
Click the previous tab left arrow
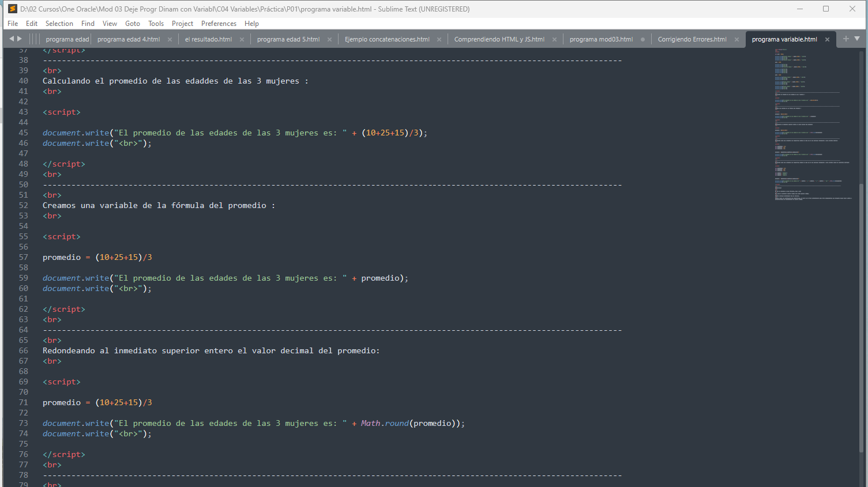(12, 39)
